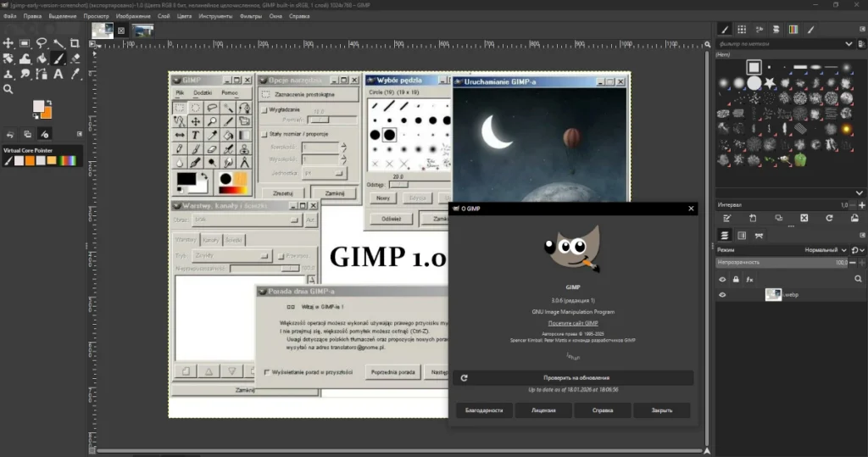Viewport: 868px width, 457px height.
Task: Select the green pepper brush
Action: click(800, 160)
